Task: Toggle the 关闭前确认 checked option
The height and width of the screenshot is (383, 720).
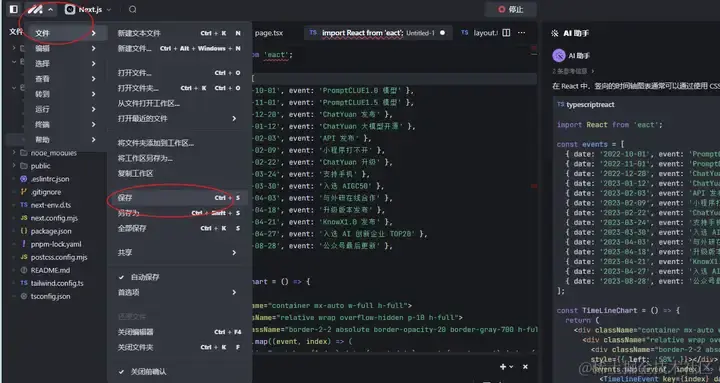Action: tap(179, 371)
